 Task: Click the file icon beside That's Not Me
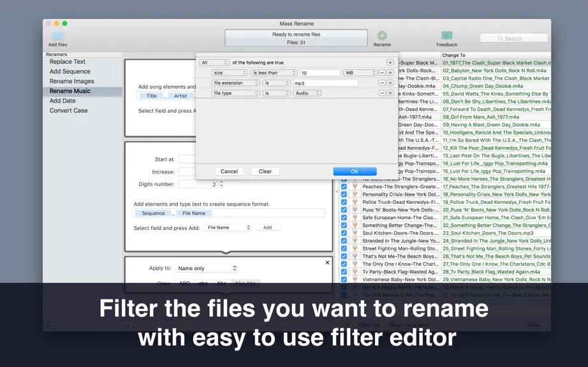pyautogui.click(x=355, y=256)
